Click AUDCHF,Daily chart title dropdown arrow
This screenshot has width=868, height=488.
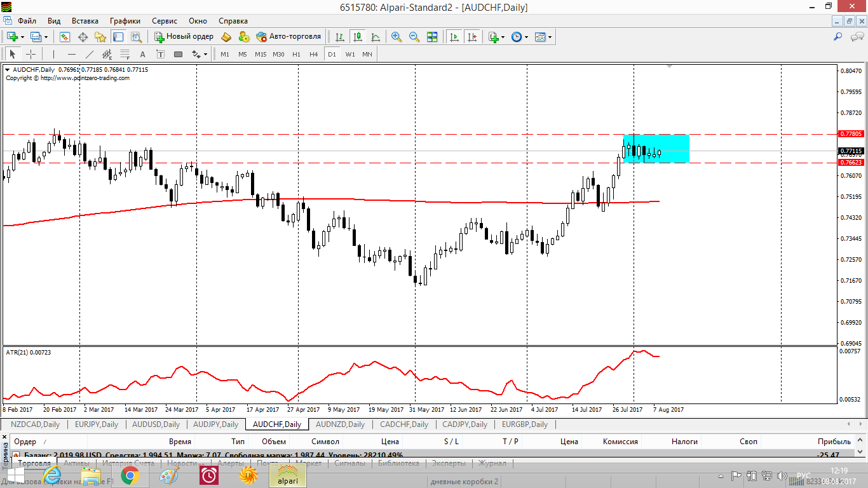pos(8,69)
